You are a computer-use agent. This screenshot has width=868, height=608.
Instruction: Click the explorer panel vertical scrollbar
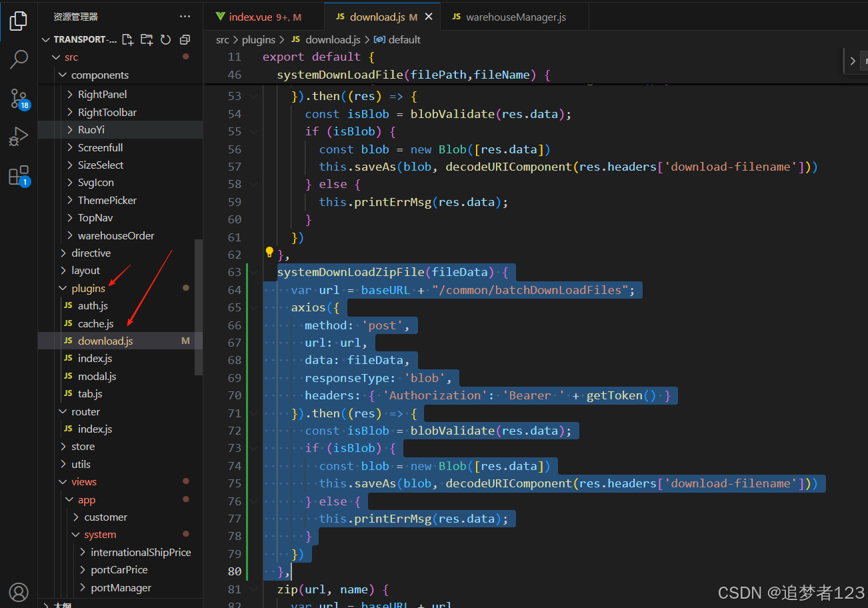tap(198, 307)
